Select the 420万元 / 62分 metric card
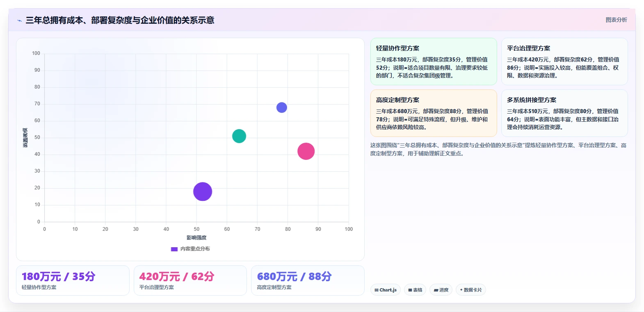The width and height of the screenshot is (644, 312). [190, 280]
